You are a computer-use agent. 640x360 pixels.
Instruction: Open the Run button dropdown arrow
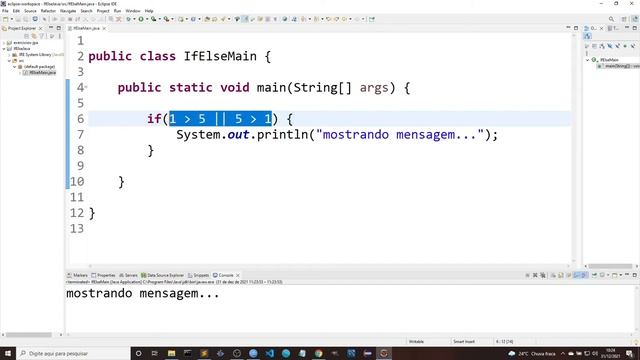(147, 19)
